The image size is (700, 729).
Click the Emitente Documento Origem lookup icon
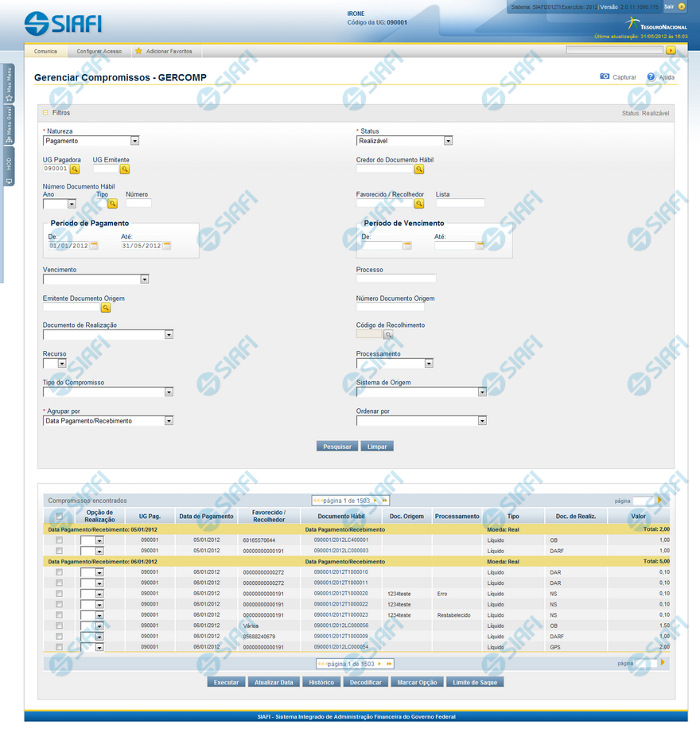(105, 307)
